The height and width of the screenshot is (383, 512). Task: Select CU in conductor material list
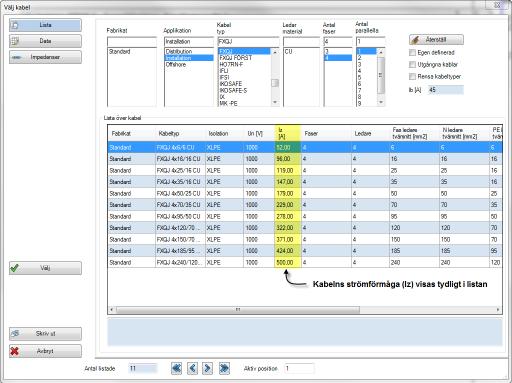301,52
